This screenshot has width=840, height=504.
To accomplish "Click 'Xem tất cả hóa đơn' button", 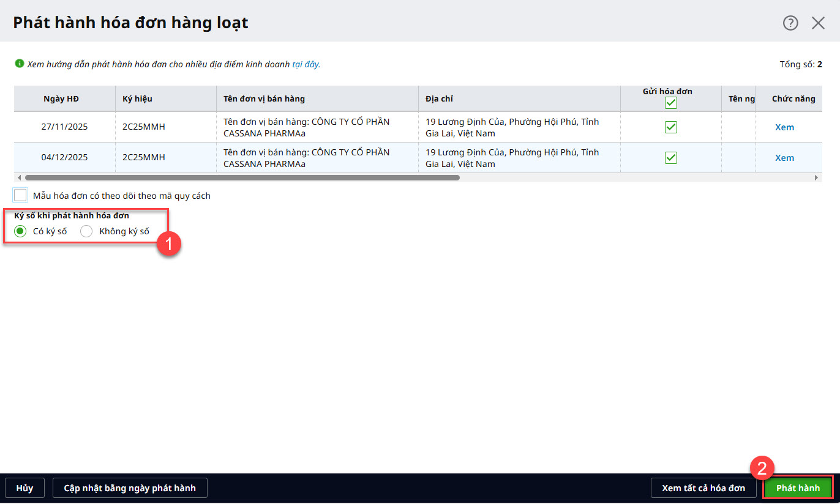I will click(703, 488).
